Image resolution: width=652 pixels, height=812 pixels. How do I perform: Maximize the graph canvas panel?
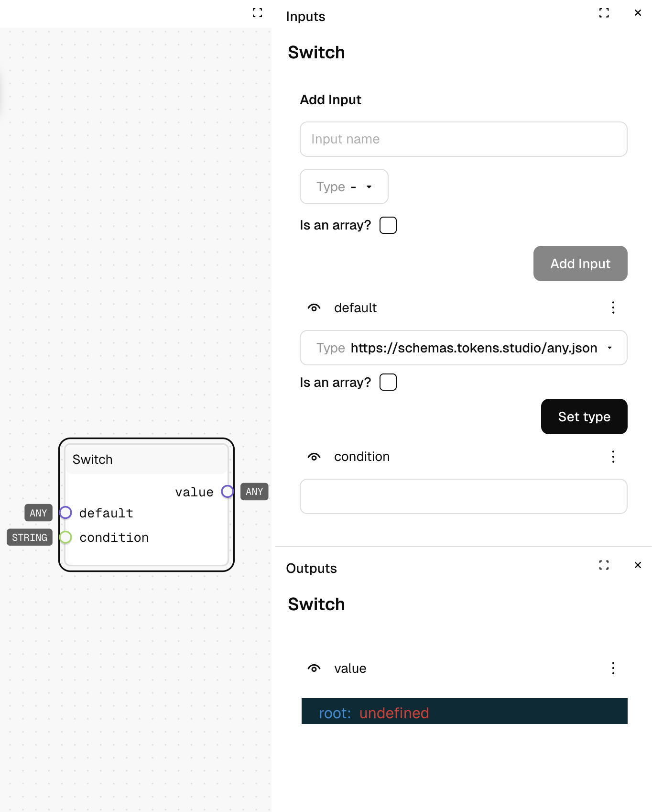pos(257,13)
